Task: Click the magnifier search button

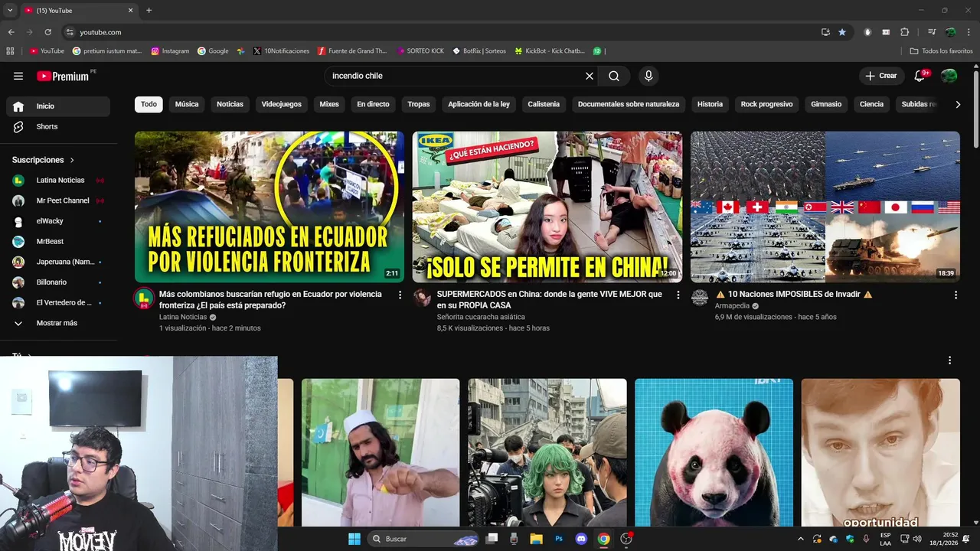Action: click(x=614, y=76)
